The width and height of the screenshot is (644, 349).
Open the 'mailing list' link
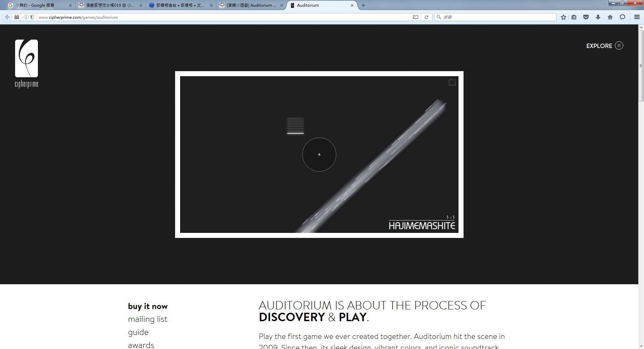coord(148,319)
